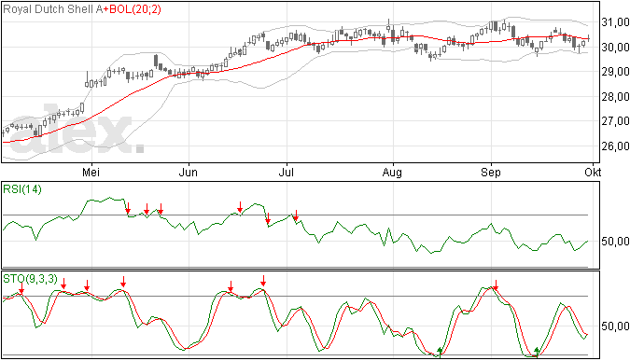The image size is (644, 361).
Task: Click the 'Jun' month label on the axis
Action: pyautogui.click(x=189, y=172)
